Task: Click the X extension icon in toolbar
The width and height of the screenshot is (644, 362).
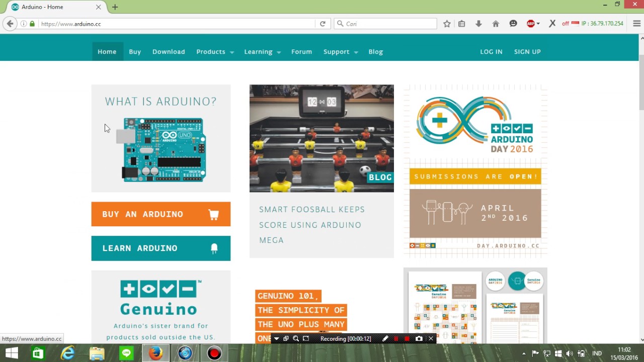Action: (x=552, y=24)
